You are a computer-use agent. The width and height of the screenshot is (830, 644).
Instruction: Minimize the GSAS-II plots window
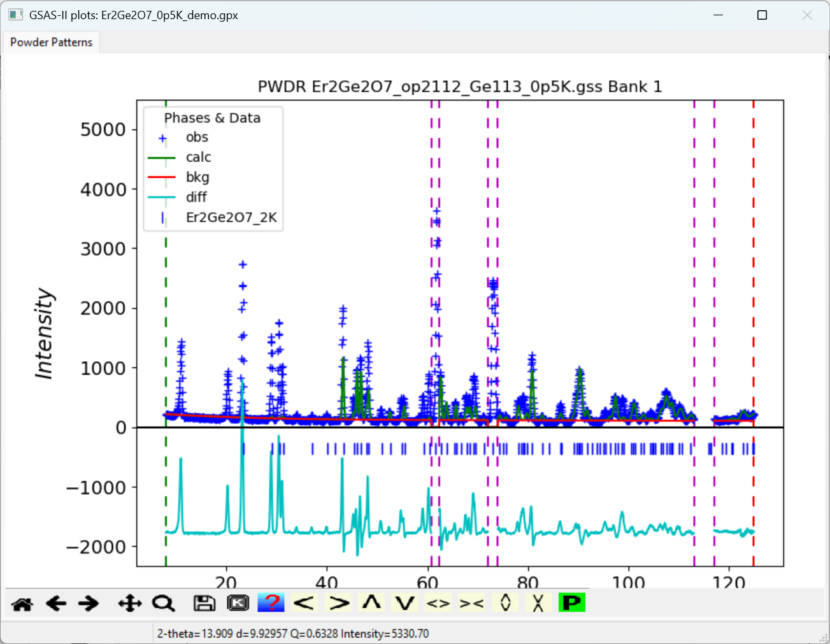pos(718,15)
